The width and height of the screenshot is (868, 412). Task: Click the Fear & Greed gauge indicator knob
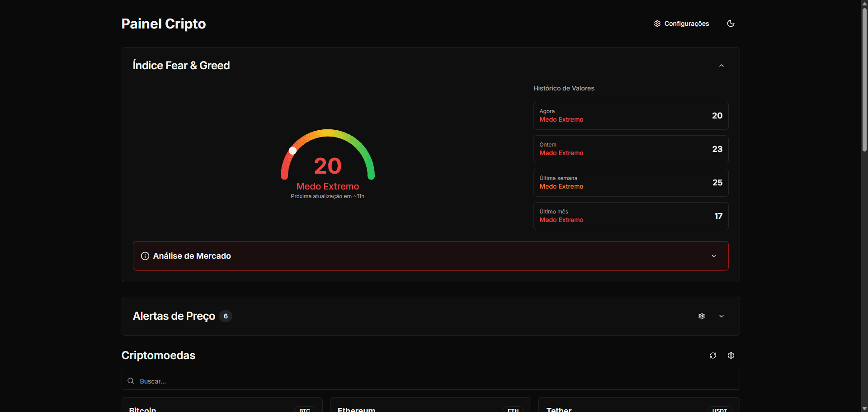tap(292, 151)
